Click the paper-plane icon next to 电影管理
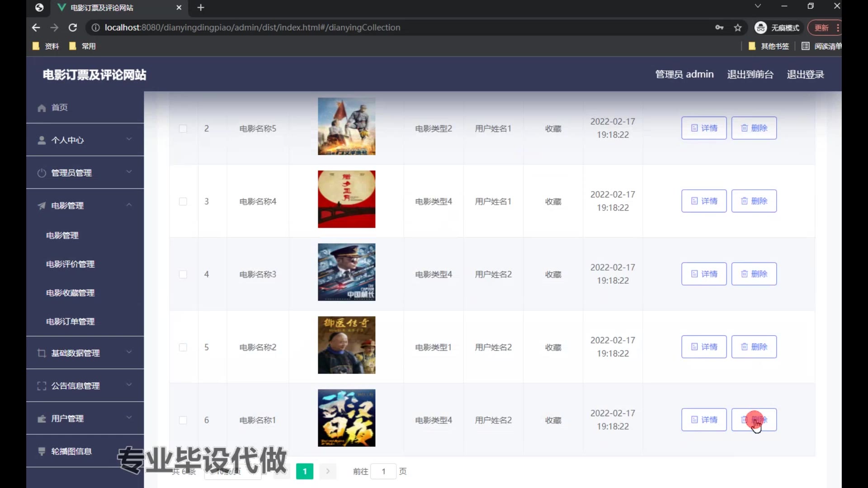The image size is (868, 488). 42,206
